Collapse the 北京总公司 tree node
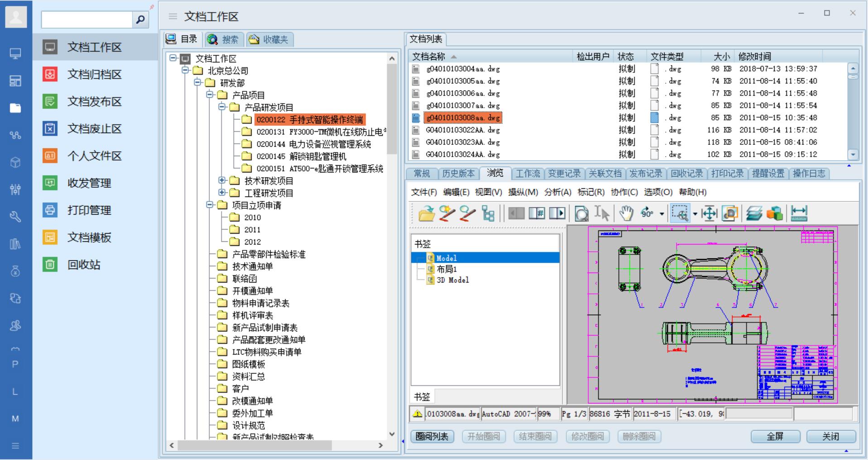Image resolution: width=868 pixels, height=460 pixels. pos(185,70)
